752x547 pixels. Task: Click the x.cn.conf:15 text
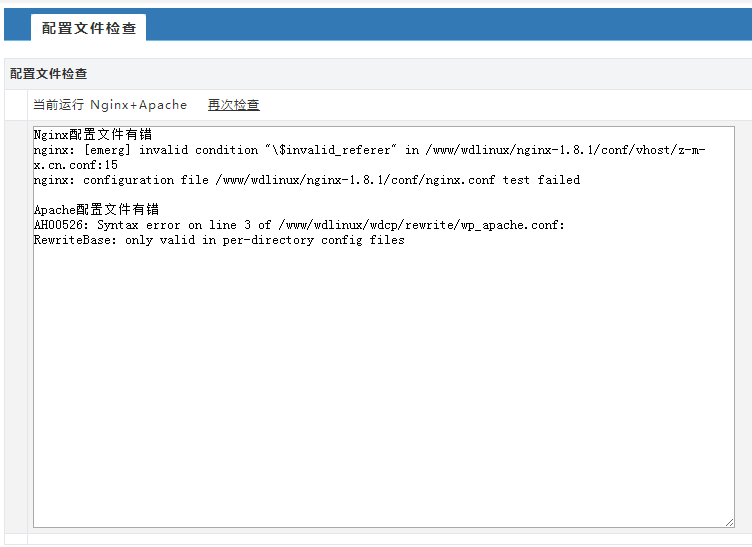76,165
